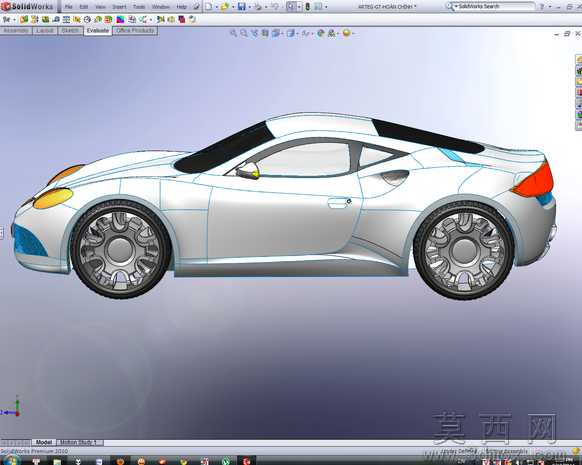Select the Evaluate tab
582x465 pixels.
[x=98, y=31]
